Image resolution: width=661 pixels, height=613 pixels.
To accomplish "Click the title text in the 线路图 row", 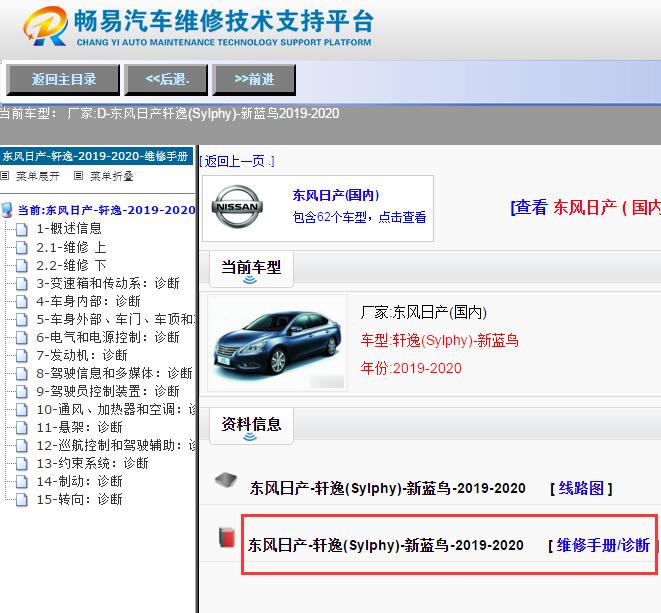I will tap(387, 488).
